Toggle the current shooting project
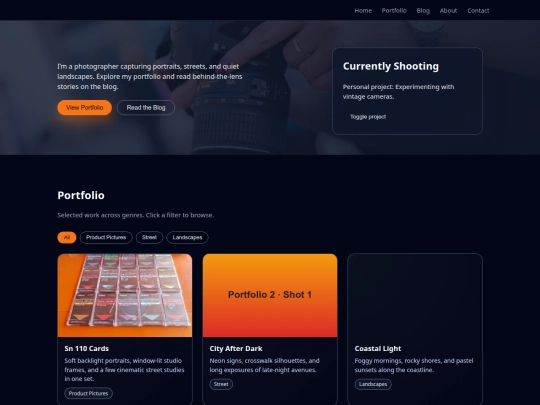540x405 pixels. pyautogui.click(x=368, y=117)
